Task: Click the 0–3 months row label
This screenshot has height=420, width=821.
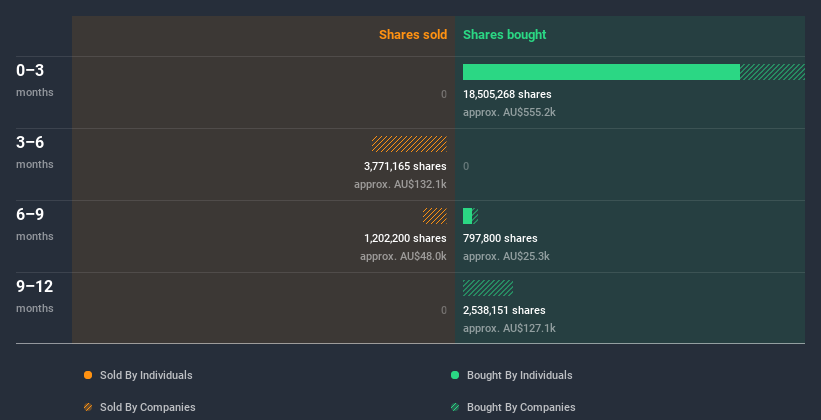Action: (35, 80)
